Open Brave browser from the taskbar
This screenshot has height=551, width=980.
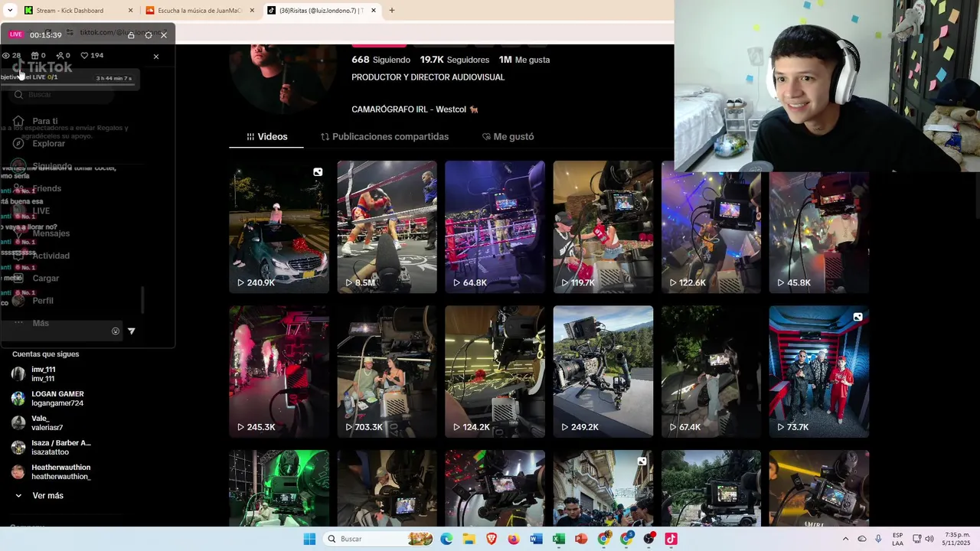tap(492, 539)
